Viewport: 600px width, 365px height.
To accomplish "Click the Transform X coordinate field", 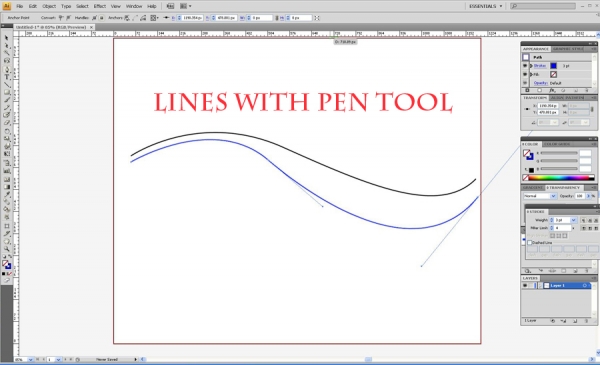I will [x=548, y=106].
